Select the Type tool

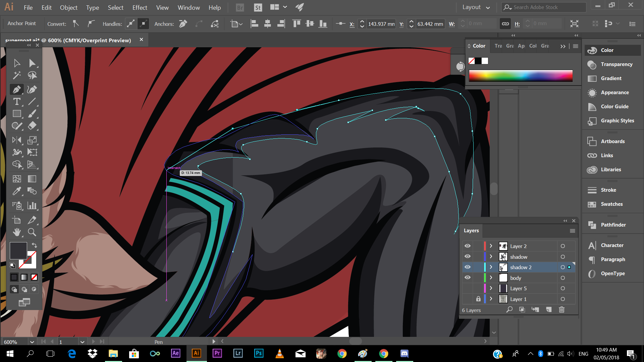[x=17, y=102]
